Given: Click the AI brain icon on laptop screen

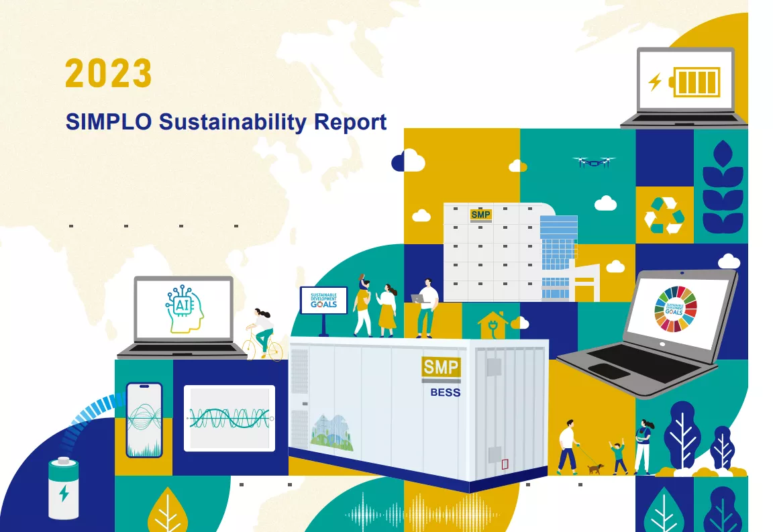Looking at the screenshot, I should click(x=183, y=307).
